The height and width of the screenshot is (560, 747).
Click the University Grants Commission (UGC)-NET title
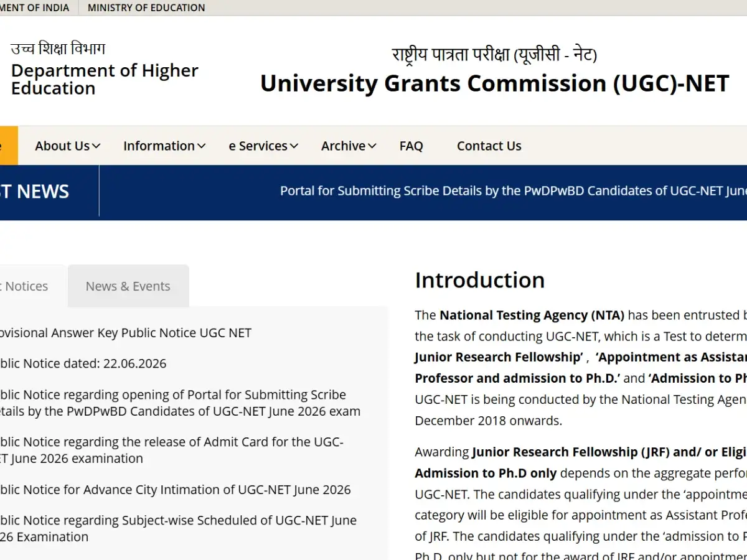(495, 83)
